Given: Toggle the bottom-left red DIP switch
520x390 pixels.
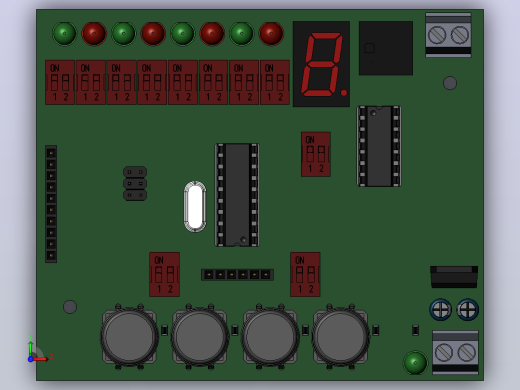Looking at the screenshot, I should click(164, 274).
